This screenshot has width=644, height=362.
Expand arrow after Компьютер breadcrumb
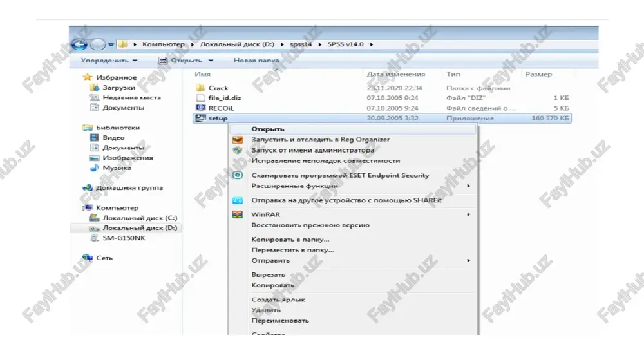click(192, 44)
